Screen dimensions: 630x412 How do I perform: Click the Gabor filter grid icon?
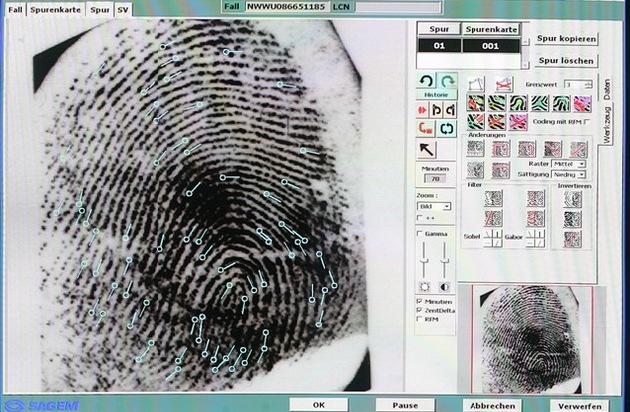click(536, 238)
